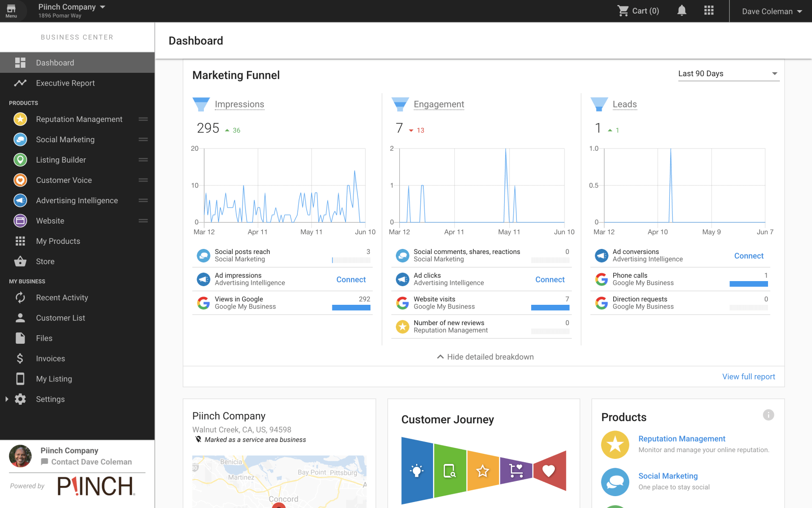Screen dimensions: 812x508
Task: Click the star stage in Customer Journey
Action: [483, 471]
